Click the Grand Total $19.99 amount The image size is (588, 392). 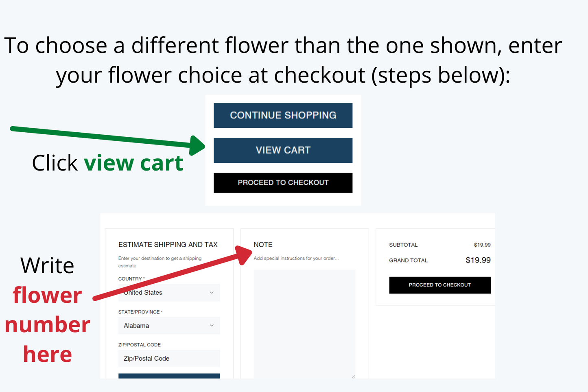point(478,260)
